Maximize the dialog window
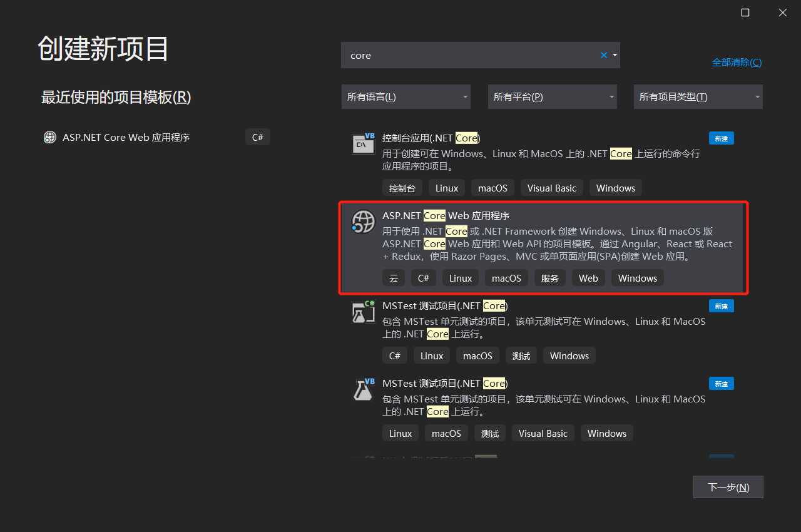This screenshot has height=532, width=801. coord(745,13)
